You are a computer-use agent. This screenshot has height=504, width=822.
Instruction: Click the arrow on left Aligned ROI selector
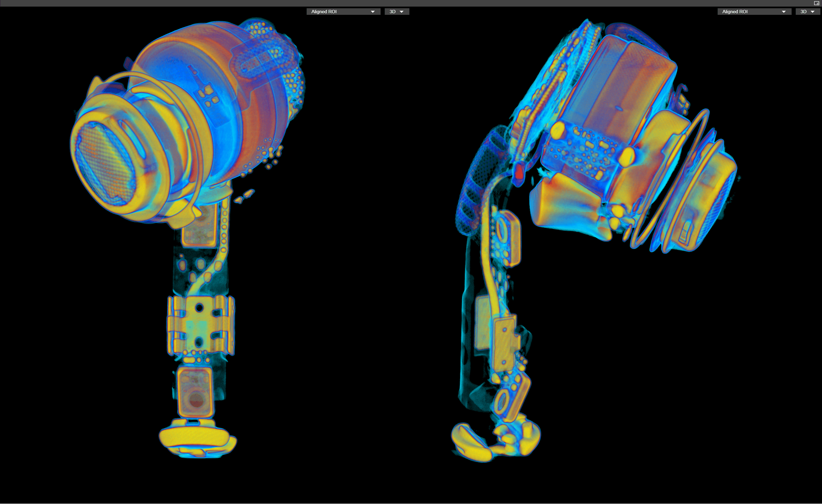pos(373,12)
